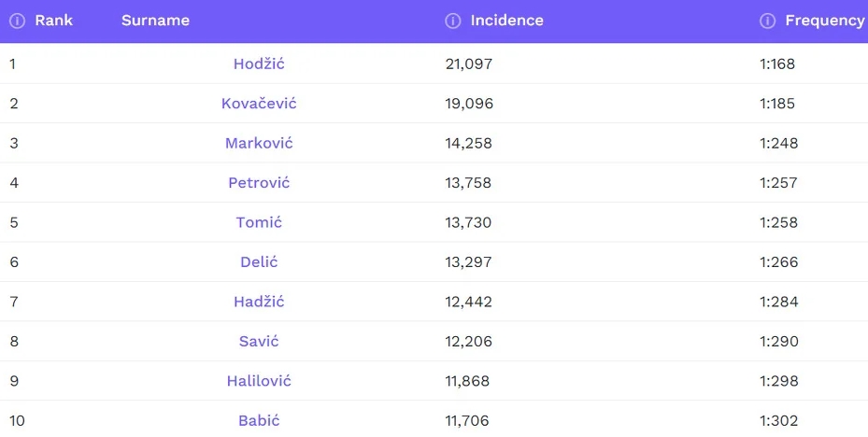Image resolution: width=868 pixels, height=437 pixels.
Task: Sort table by Rank column header
Action: [53, 21]
